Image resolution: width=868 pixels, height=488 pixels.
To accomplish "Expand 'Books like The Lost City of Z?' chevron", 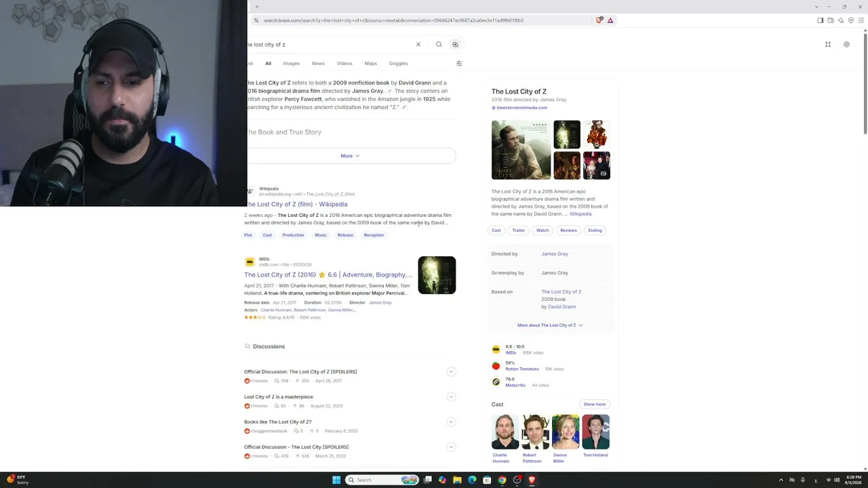I will point(451,422).
